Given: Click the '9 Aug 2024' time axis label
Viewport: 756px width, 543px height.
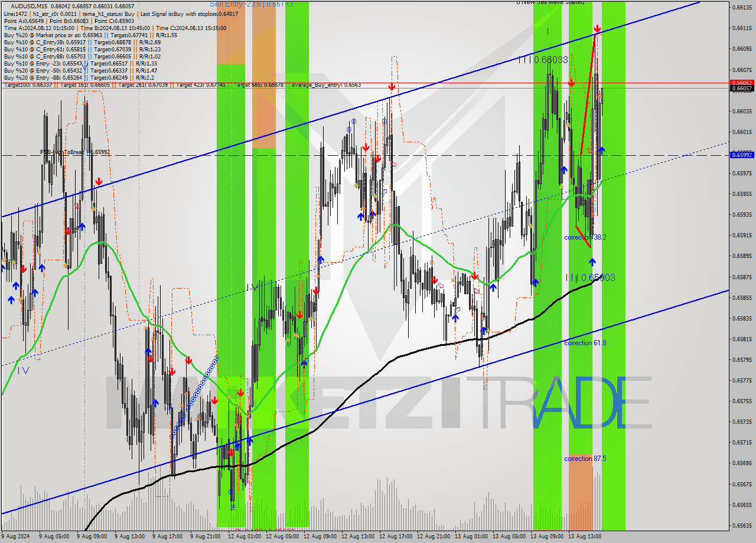Looking at the screenshot, I should click(15, 537).
